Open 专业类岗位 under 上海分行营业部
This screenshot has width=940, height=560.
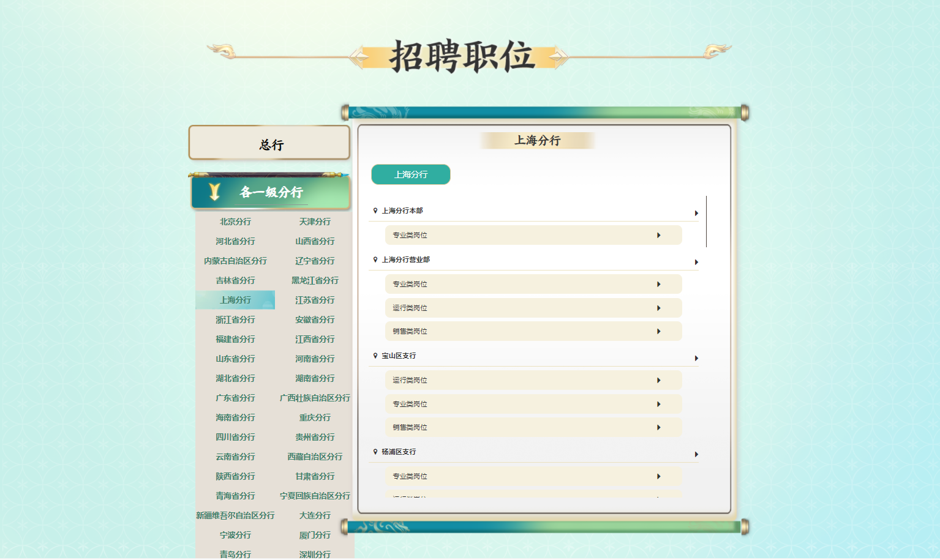coord(533,284)
